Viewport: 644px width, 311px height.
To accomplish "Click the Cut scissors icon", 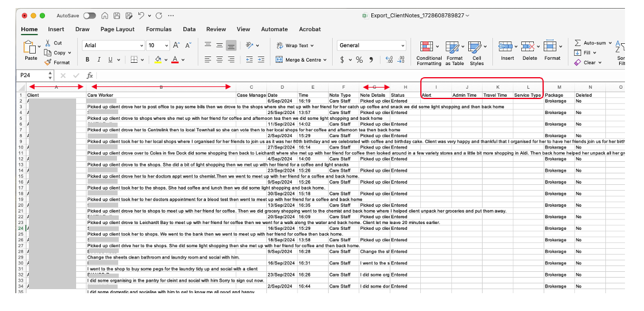I will pyautogui.click(x=48, y=43).
